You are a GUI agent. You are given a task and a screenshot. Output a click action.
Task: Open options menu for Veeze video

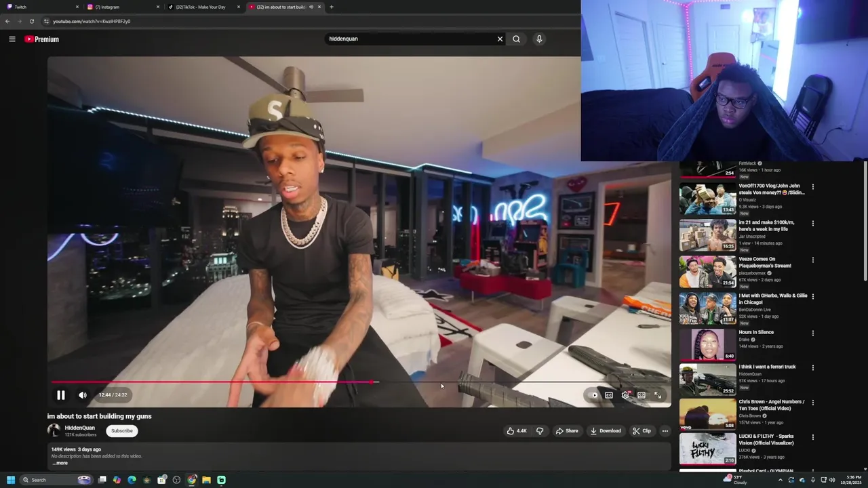tap(813, 260)
